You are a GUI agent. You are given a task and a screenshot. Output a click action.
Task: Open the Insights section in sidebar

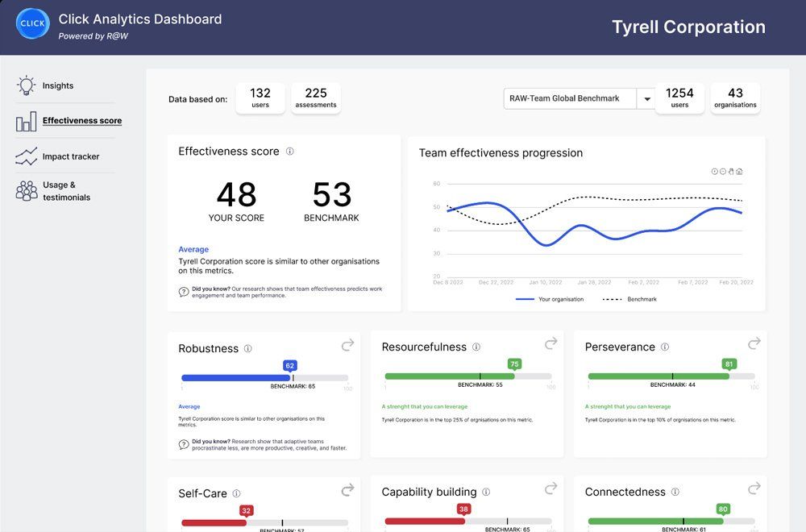(x=57, y=85)
